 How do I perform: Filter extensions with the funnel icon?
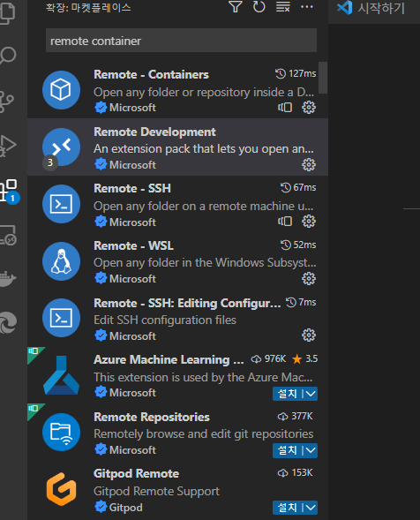tap(236, 7)
